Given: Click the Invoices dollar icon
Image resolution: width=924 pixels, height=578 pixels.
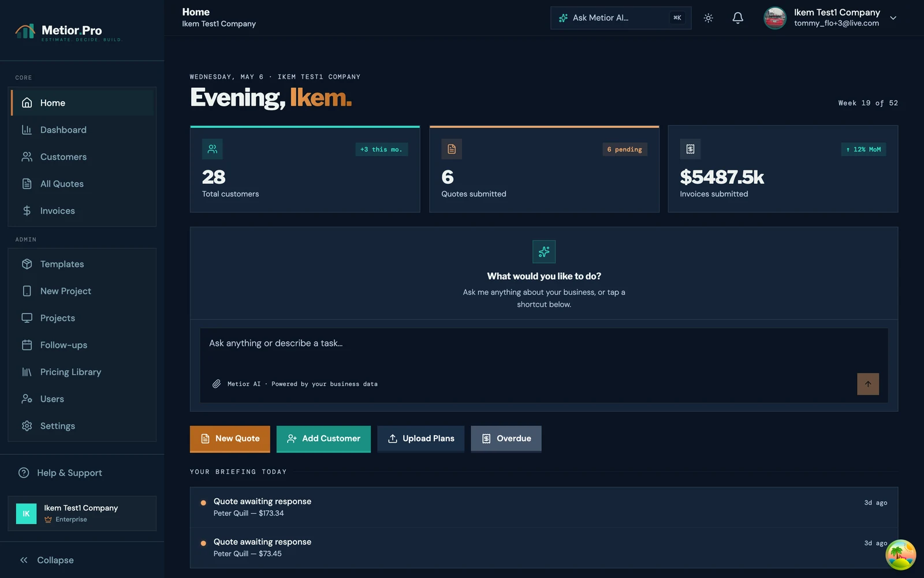Looking at the screenshot, I should pyautogui.click(x=27, y=211).
